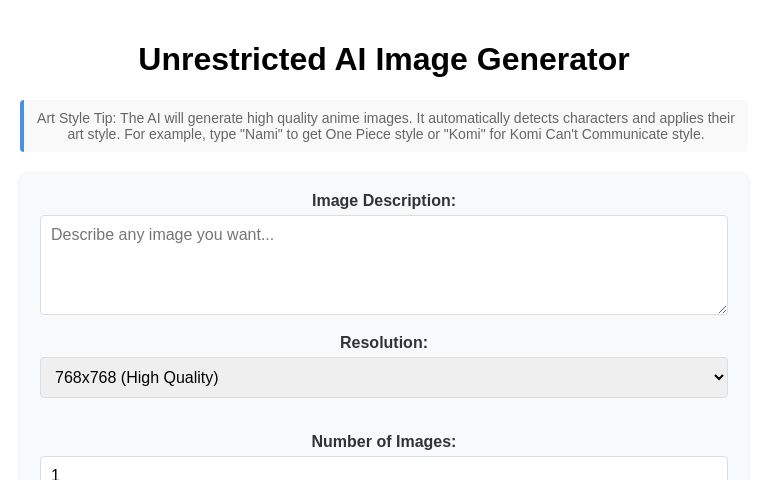Select the "768x768 (High Quality)" option text

pos(137,377)
